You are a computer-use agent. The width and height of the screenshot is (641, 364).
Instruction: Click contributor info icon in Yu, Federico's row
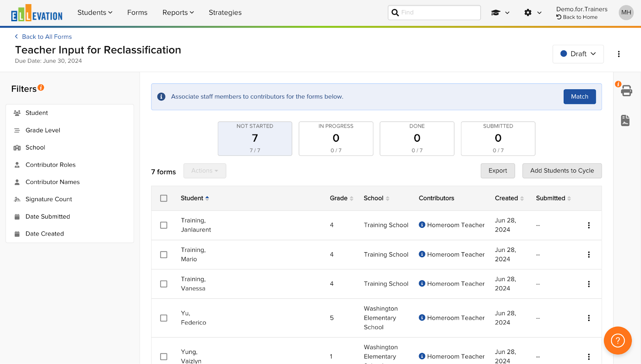(422, 317)
